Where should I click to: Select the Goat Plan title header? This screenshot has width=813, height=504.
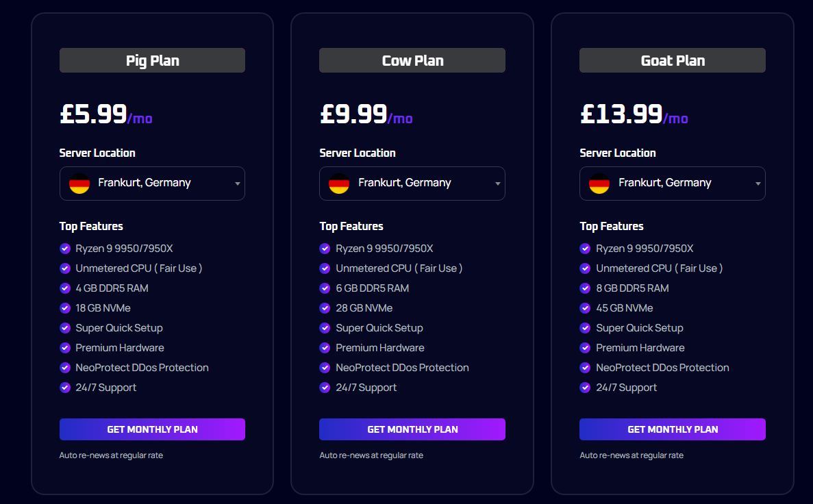[x=672, y=60]
